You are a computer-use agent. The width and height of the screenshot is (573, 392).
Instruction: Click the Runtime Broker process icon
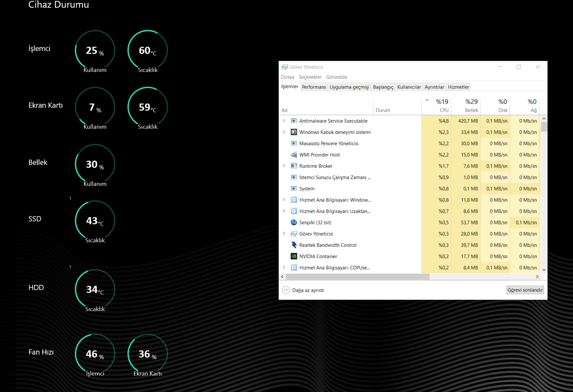coord(294,166)
